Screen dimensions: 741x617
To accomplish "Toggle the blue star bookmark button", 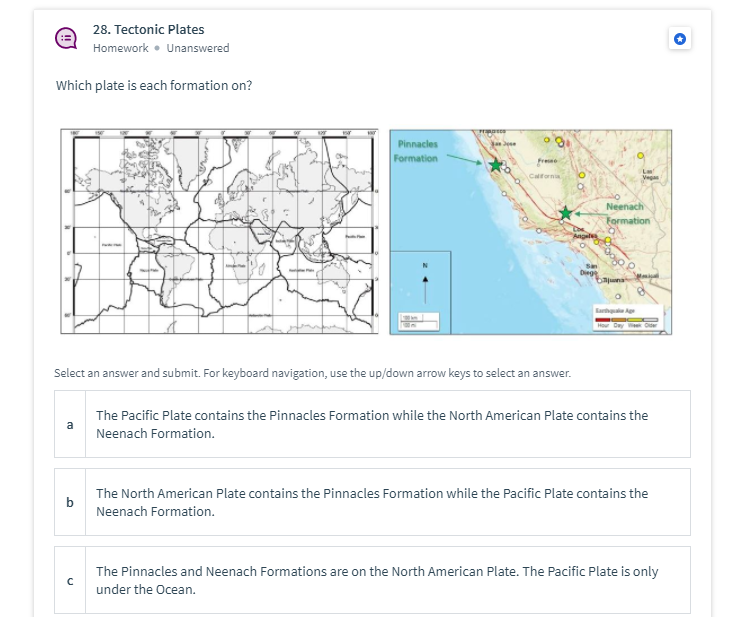I will click(x=680, y=39).
